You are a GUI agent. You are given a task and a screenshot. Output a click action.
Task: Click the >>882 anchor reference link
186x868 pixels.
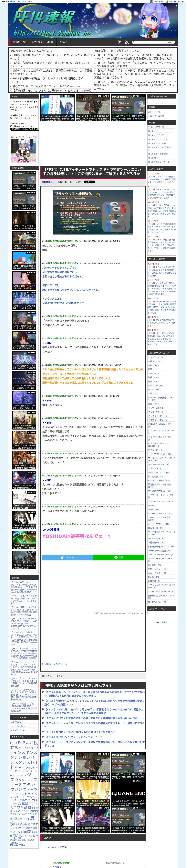click(47, 343)
